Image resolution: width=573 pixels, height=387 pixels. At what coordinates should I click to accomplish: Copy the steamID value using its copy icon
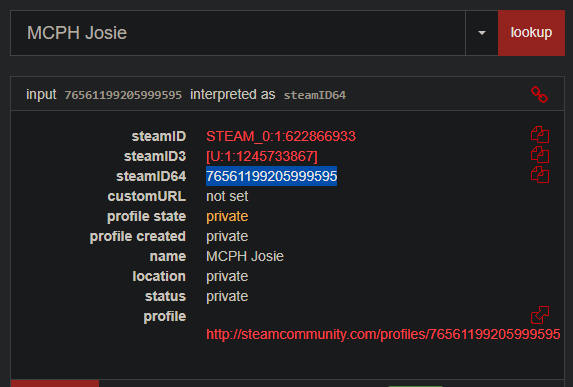tap(540, 134)
